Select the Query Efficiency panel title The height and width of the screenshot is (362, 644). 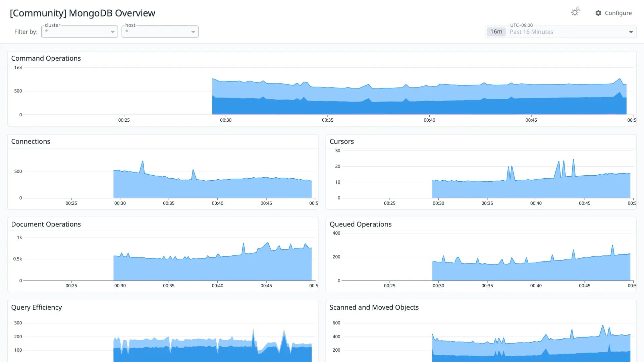(36, 307)
